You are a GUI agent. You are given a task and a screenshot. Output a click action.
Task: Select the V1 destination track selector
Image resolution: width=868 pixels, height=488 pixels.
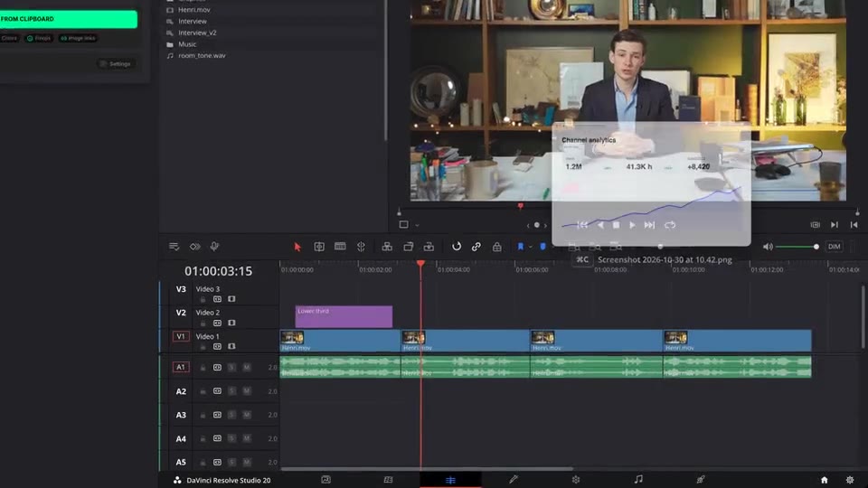[181, 336]
